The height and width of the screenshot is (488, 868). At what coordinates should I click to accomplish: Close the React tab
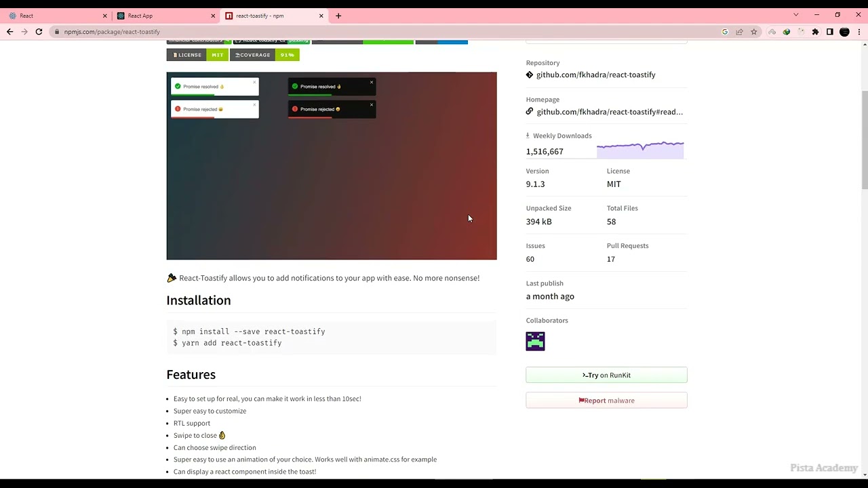coord(105,16)
